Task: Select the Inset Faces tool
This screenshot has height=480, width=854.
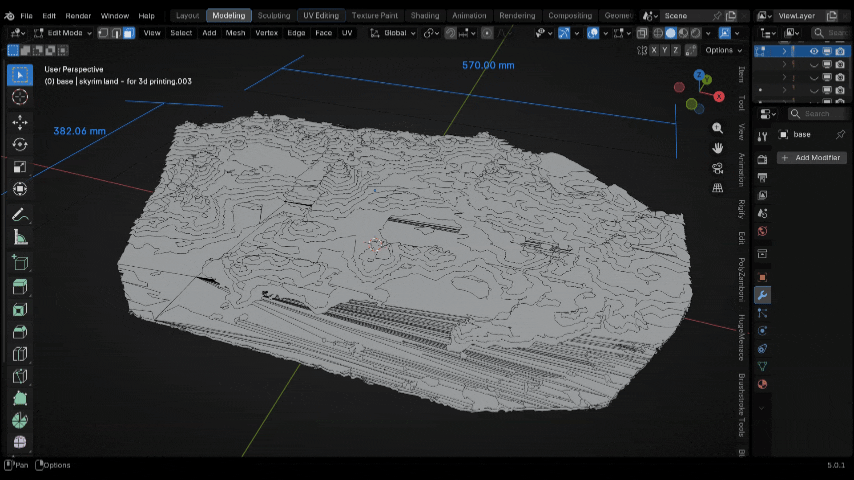Action: pyautogui.click(x=20, y=309)
